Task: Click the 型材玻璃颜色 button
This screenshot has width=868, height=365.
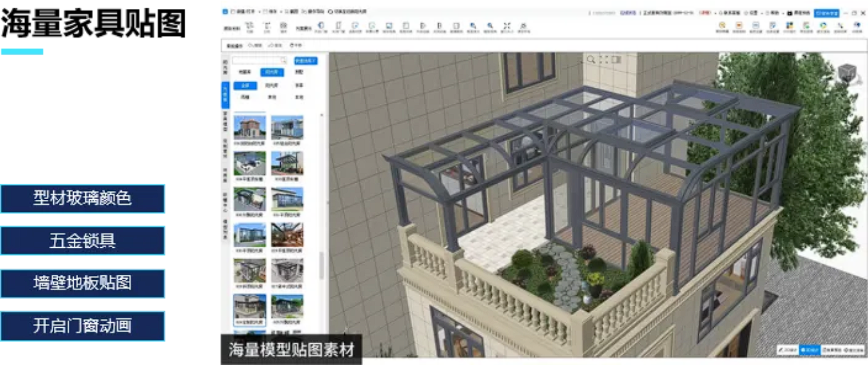Action: click(82, 199)
